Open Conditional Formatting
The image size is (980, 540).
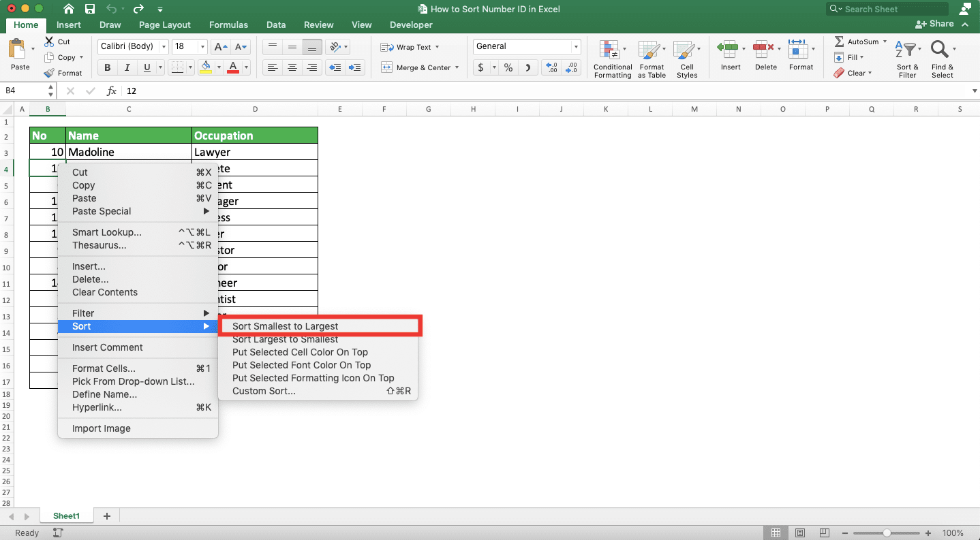[x=612, y=59]
